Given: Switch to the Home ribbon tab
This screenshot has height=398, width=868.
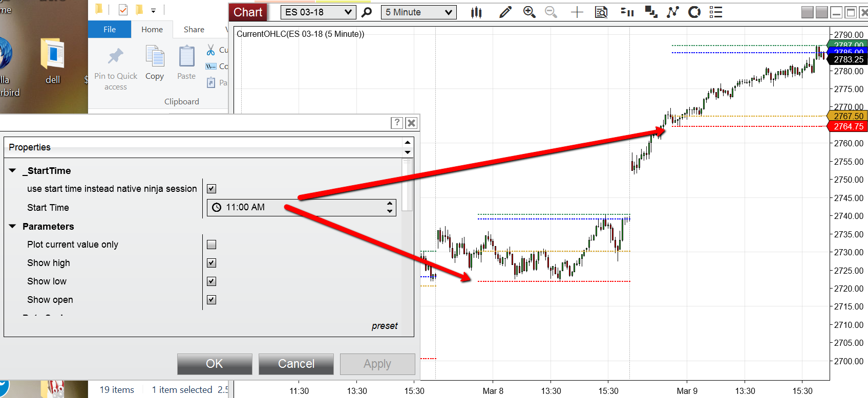Looking at the screenshot, I should (152, 30).
